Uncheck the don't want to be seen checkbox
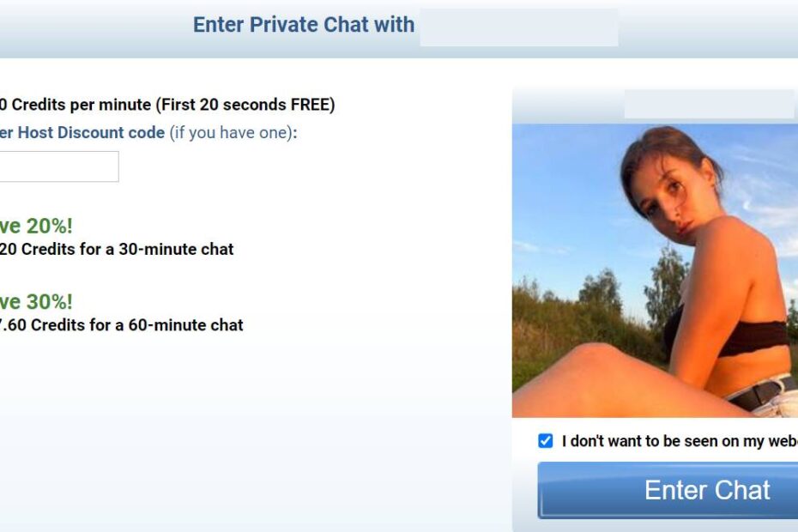Image resolution: width=798 pixels, height=532 pixels. click(545, 441)
